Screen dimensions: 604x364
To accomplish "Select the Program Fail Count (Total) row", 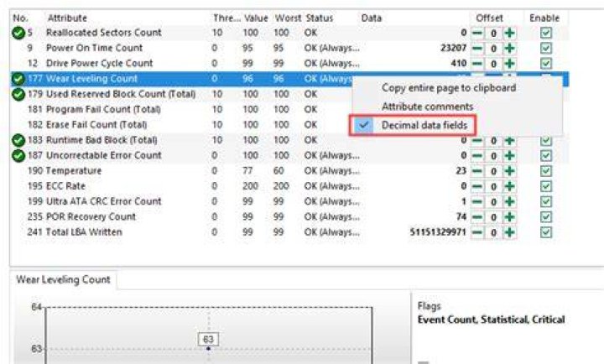I will tap(289, 110).
